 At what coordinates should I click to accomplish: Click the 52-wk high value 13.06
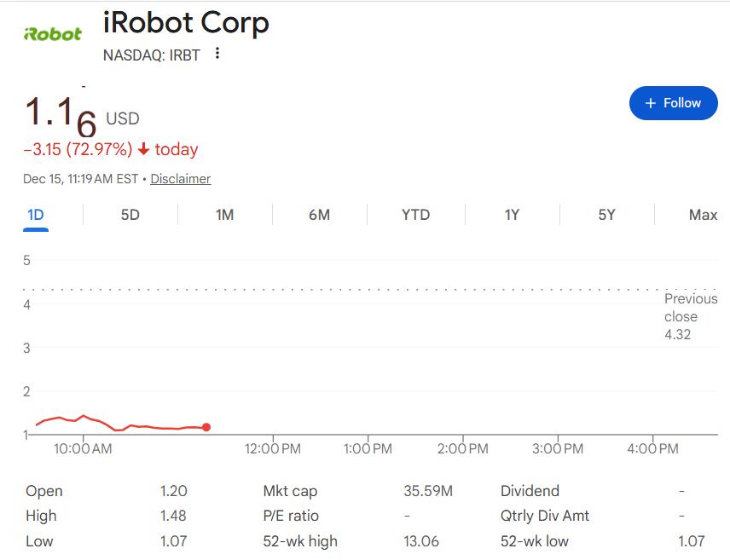[x=421, y=541]
